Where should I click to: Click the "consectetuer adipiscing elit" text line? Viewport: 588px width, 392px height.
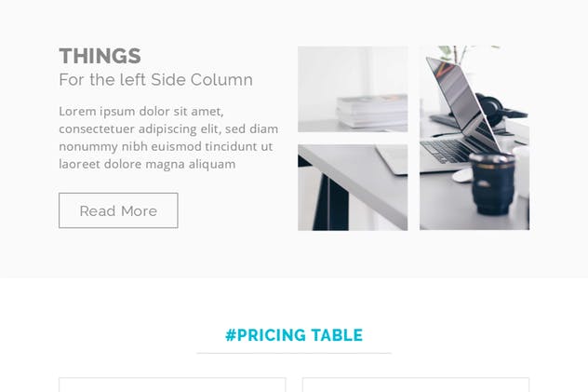coord(167,128)
